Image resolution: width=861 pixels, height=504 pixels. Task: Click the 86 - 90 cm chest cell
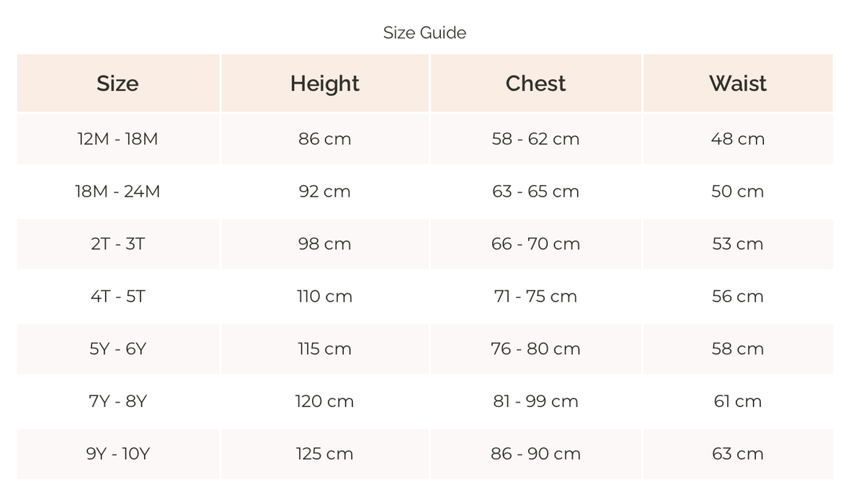(x=535, y=454)
